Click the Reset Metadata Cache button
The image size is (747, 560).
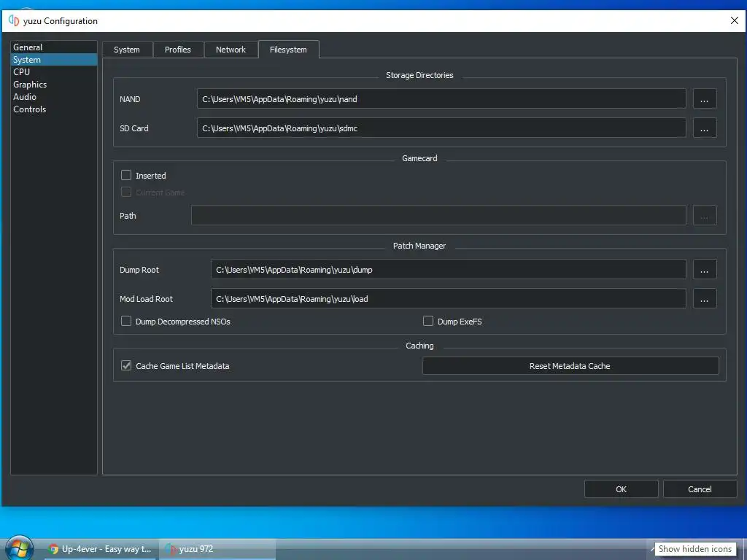(x=570, y=366)
